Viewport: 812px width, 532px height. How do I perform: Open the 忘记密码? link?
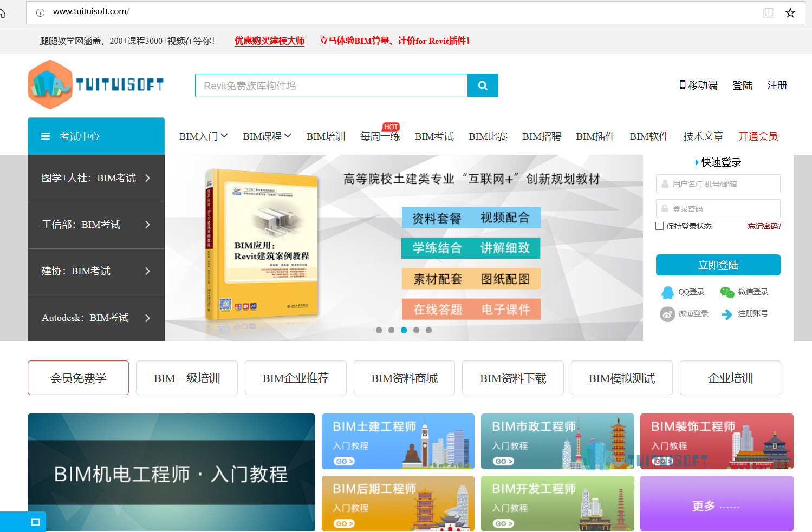click(x=764, y=226)
